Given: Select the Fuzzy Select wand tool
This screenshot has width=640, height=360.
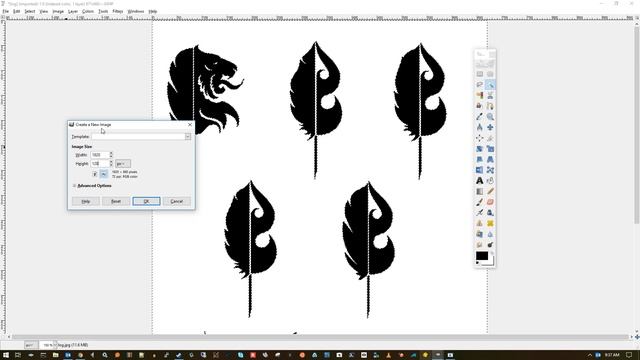Looking at the screenshot, I should (490, 85).
